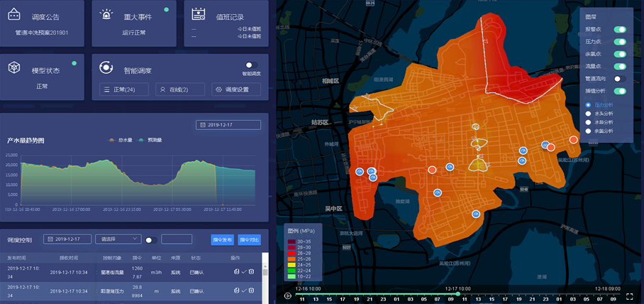Click the 指令发布 button
The image size is (644, 304).
point(223,240)
